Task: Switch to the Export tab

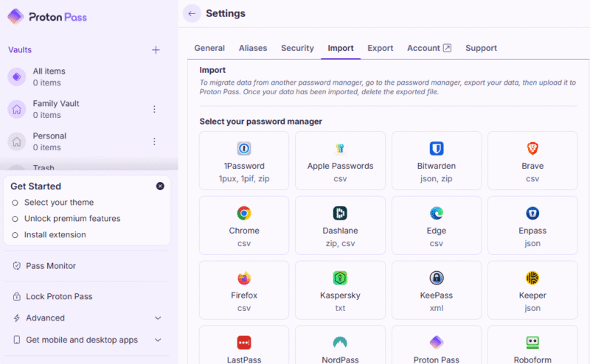Action: [380, 48]
